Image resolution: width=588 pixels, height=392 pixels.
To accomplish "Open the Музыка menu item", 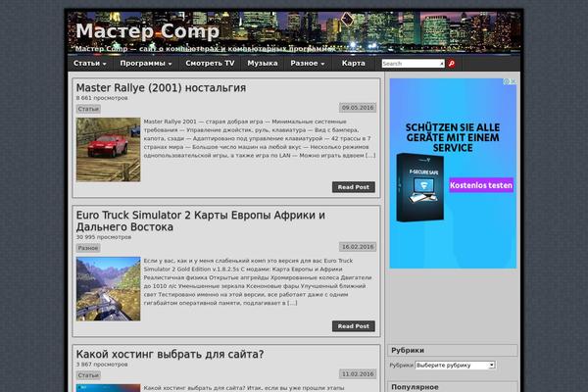I will (263, 64).
